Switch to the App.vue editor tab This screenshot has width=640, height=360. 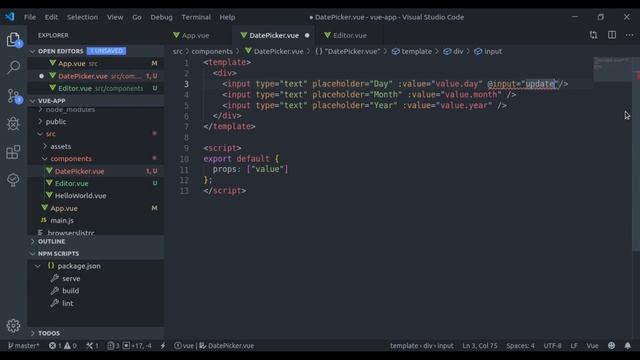[x=196, y=36]
